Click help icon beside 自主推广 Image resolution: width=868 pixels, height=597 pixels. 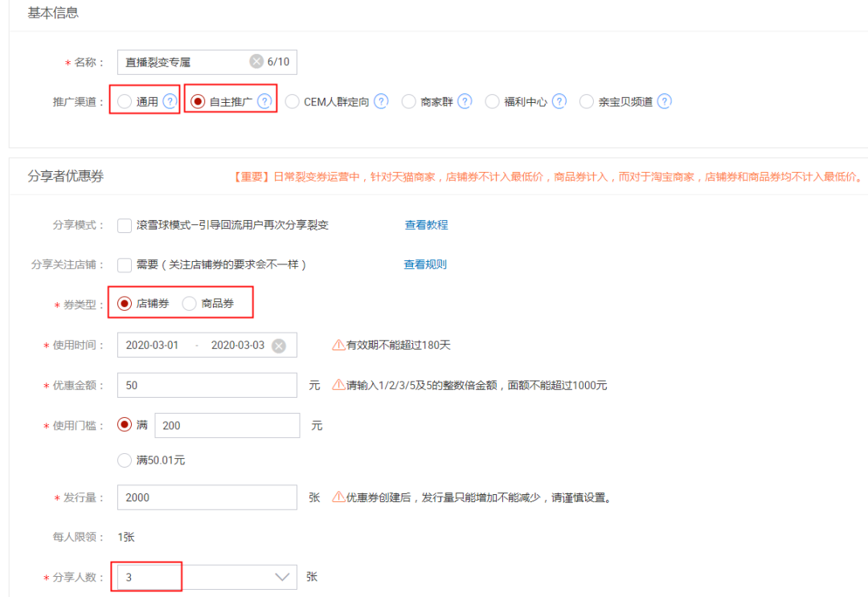(264, 101)
